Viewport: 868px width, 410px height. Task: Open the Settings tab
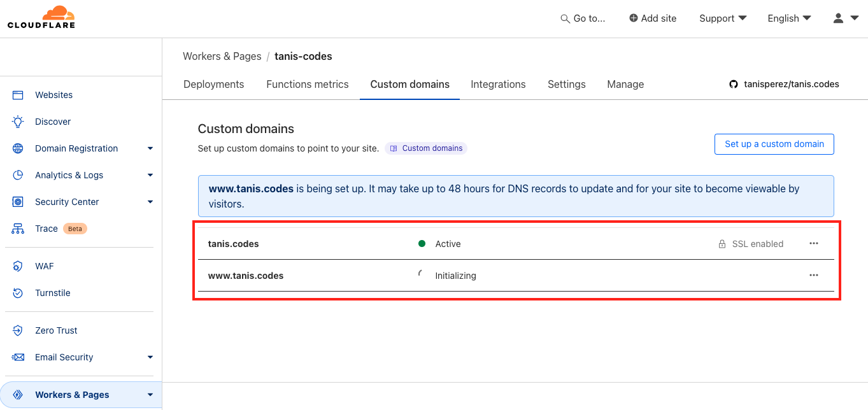(x=566, y=84)
